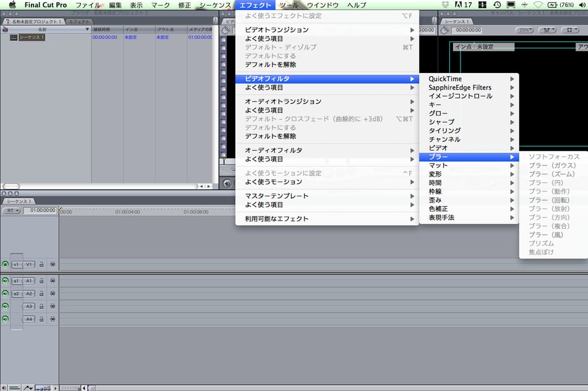Mute the A1 audio track
Image resolution: width=588 pixels, height=391 pixels.
click(x=6, y=281)
